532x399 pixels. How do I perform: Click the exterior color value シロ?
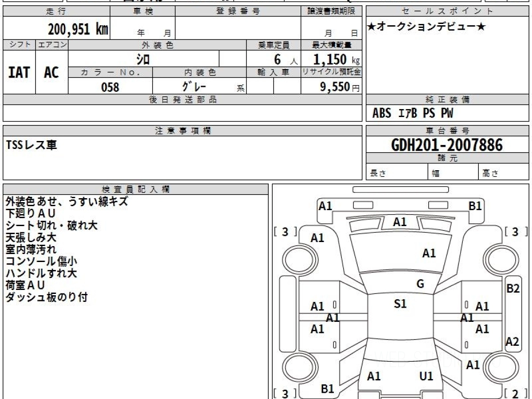(x=143, y=59)
